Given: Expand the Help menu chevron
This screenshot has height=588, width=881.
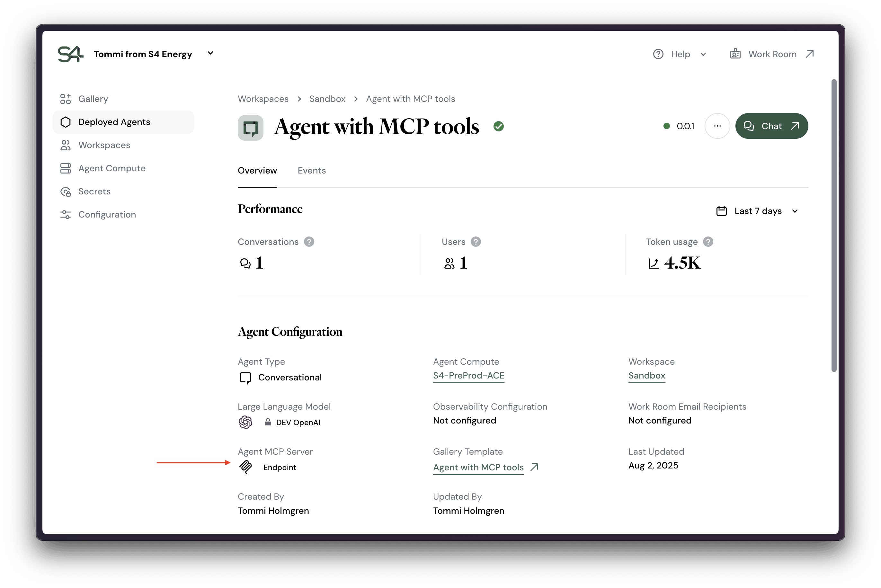Looking at the screenshot, I should point(703,54).
